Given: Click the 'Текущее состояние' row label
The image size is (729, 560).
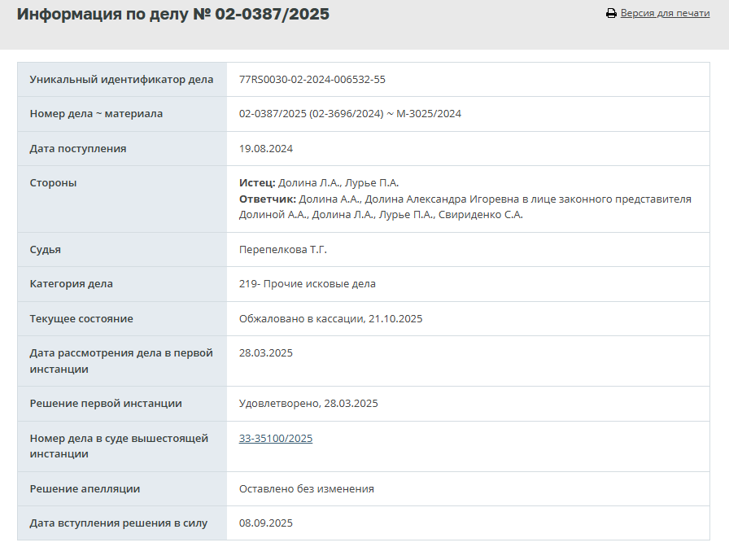Looking at the screenshot, I should point(81,319).
